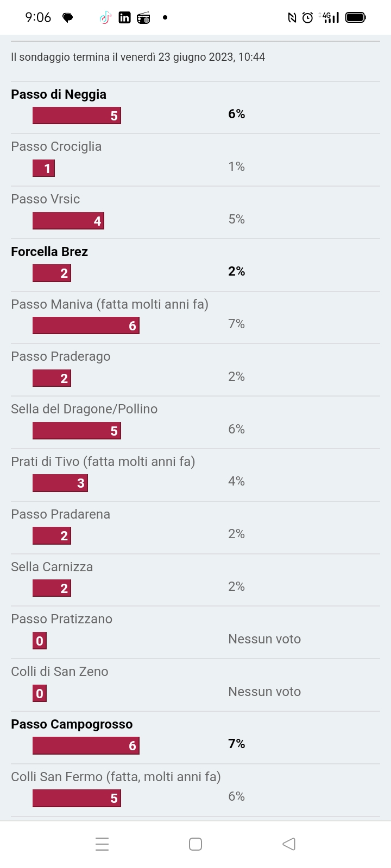Screen dimensions: 391x868
Task: Tap the radio app notification icon
Action: click(143, 18)
